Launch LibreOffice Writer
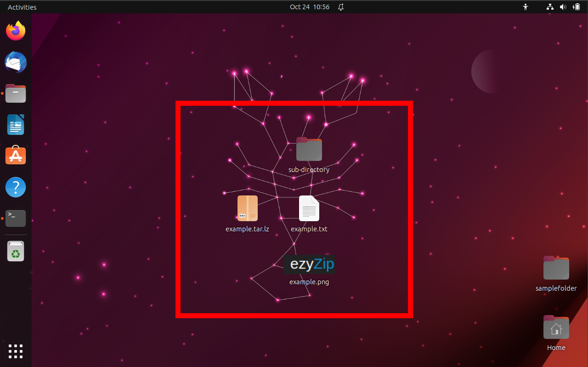 coord(15,125)
